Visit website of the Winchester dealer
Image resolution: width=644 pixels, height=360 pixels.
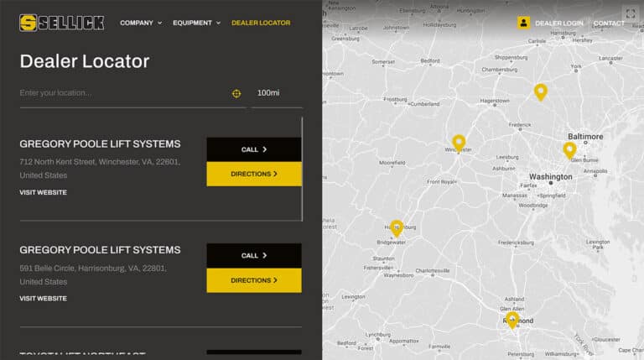click(44, 192)
